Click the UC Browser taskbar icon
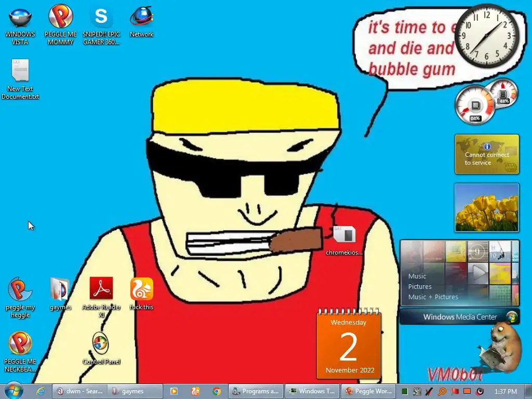This screenshot has width=532, height=399. pos(195,391)
